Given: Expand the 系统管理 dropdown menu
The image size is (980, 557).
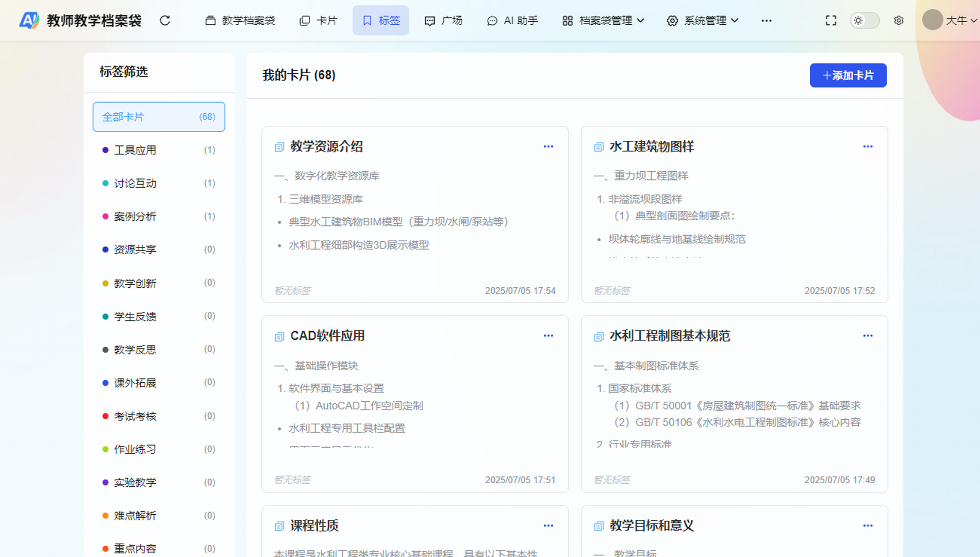Looking at the screenshot, I should coord(703,20).
